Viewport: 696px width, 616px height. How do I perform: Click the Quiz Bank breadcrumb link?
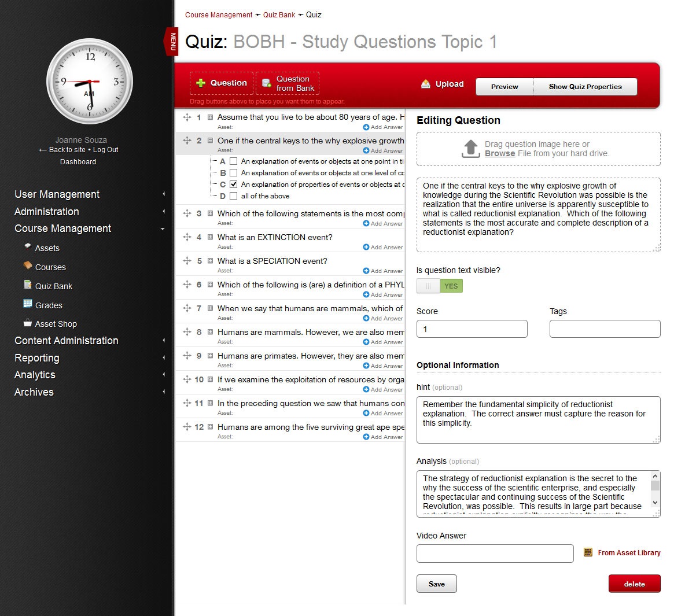click(x=279, y=15)
